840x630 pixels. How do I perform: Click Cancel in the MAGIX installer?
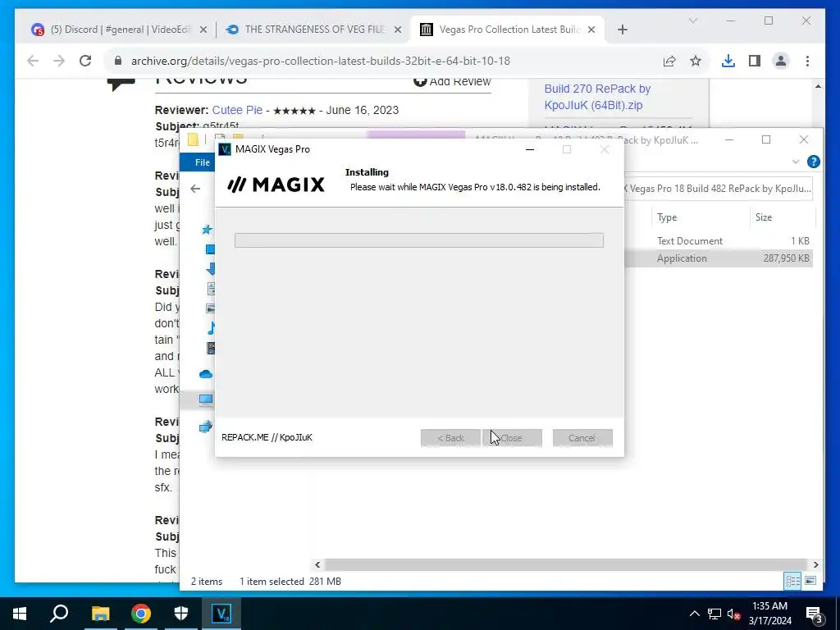pyautogui.click(x=582, y=438)
